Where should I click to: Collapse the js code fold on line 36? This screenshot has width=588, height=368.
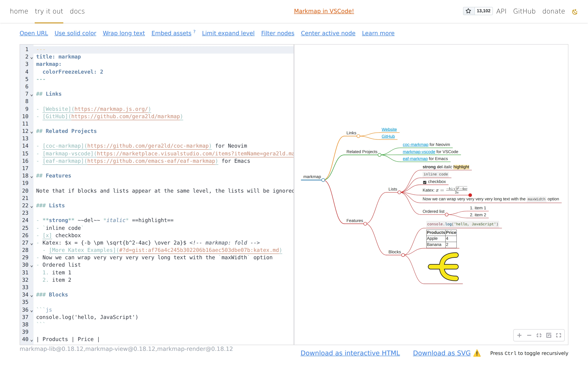tap(32, 311)
